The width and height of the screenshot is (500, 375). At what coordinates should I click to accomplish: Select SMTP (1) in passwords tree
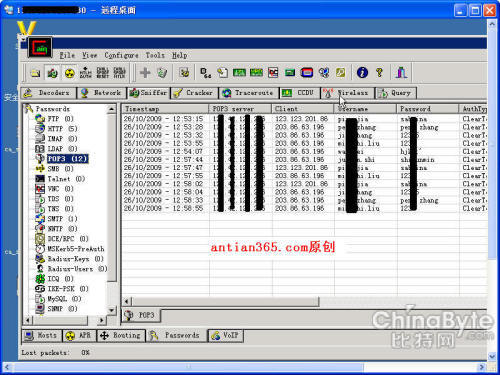point(56,219)
